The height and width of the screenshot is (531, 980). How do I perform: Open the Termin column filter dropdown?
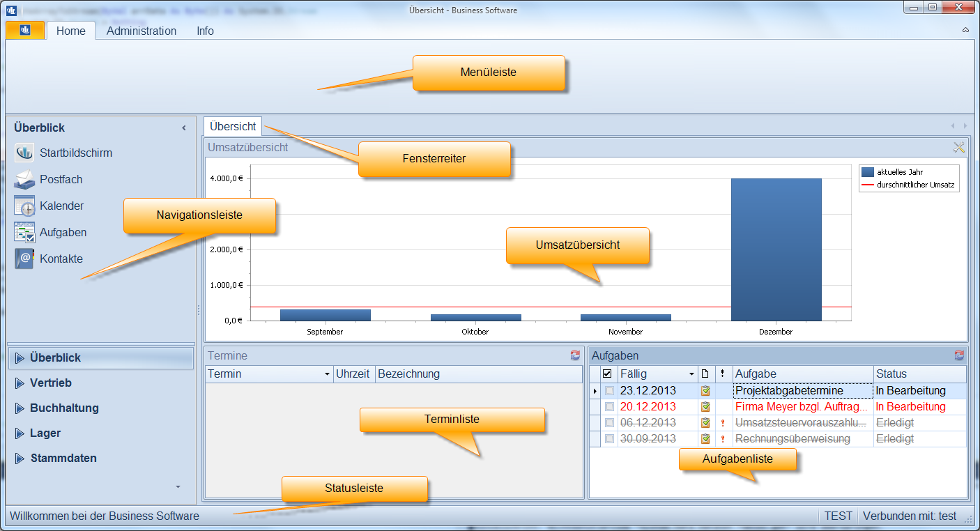[x=327, y=374]
